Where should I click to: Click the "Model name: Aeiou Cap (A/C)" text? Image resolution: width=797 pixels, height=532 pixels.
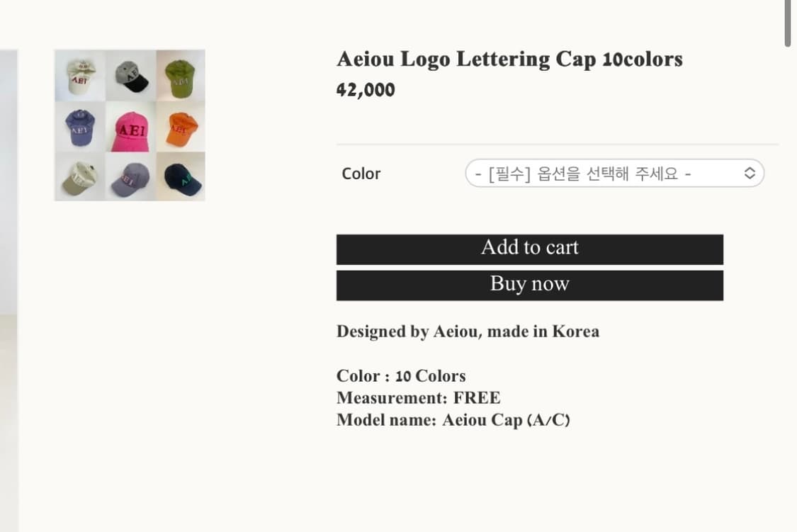tap(453, 419)
